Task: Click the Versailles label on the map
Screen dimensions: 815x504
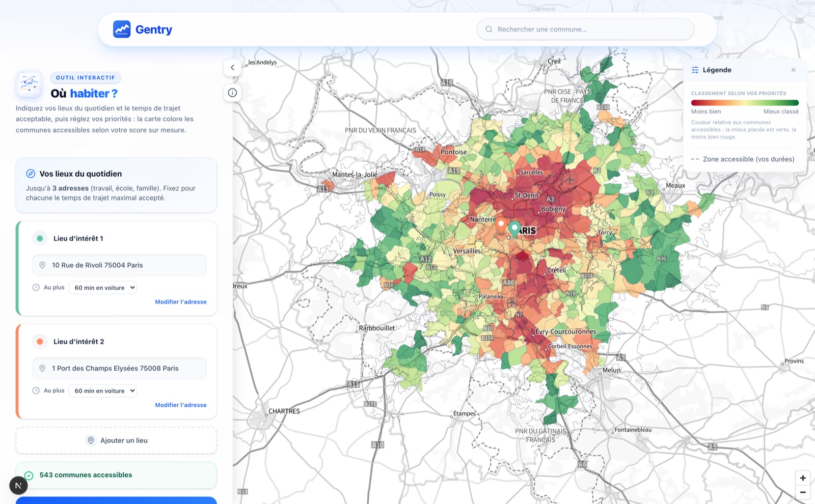Action: [467, 251]
